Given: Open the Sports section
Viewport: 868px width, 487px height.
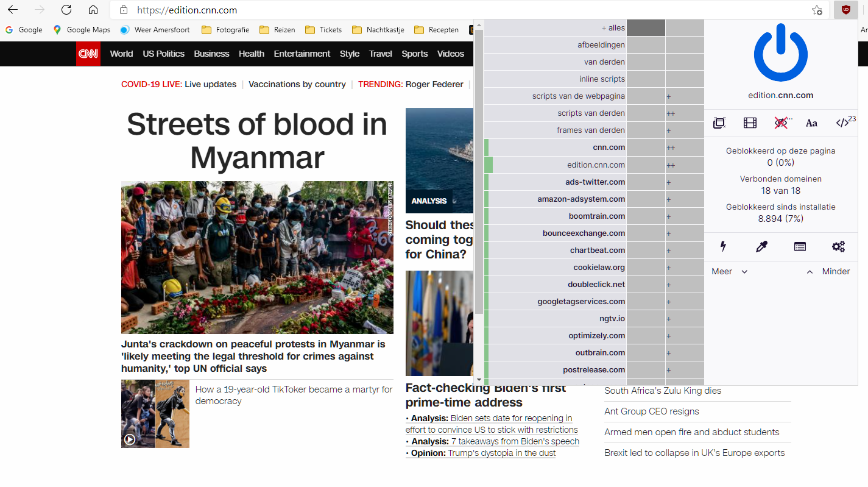Looking at the screenshot, I should click(415, 54).
